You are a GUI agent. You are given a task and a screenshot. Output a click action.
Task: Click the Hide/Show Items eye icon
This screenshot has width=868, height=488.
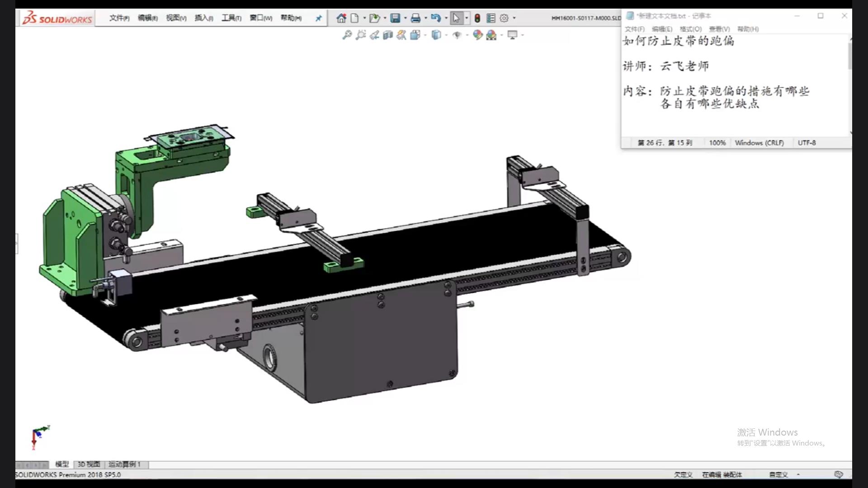(x=457, y=35)
